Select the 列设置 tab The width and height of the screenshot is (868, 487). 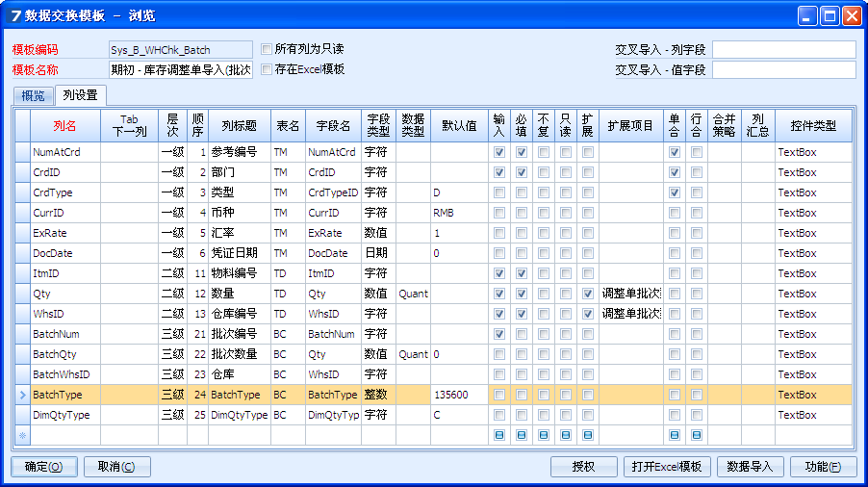pyautogui.click(x=79, y=95)
